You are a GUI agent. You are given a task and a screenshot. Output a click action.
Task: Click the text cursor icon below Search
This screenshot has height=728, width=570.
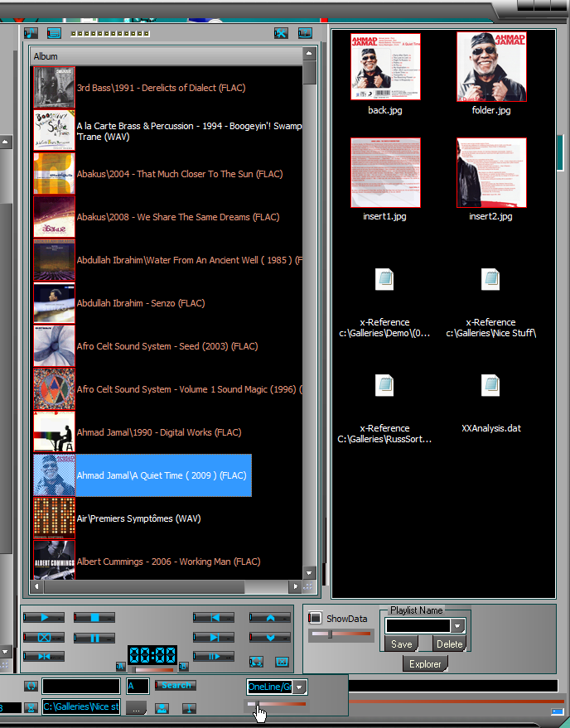point(189,708)
